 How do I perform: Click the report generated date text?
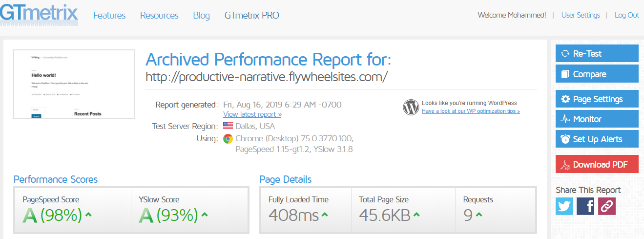click(282, 105)
